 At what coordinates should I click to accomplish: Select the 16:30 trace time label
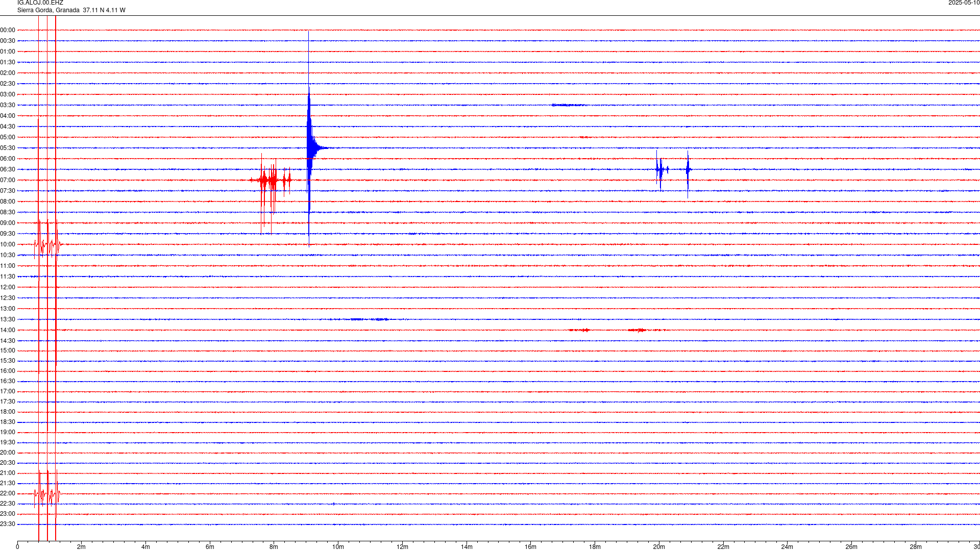point(8,381)
